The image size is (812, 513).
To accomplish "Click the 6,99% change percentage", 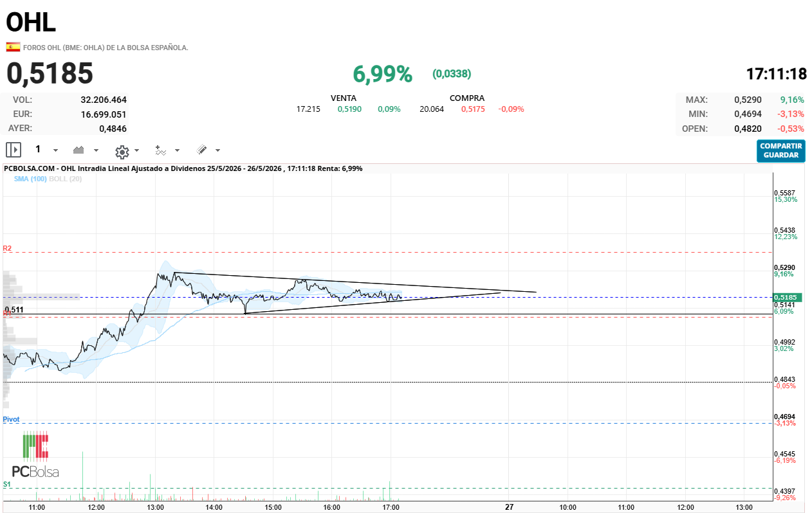I will 382,74.
